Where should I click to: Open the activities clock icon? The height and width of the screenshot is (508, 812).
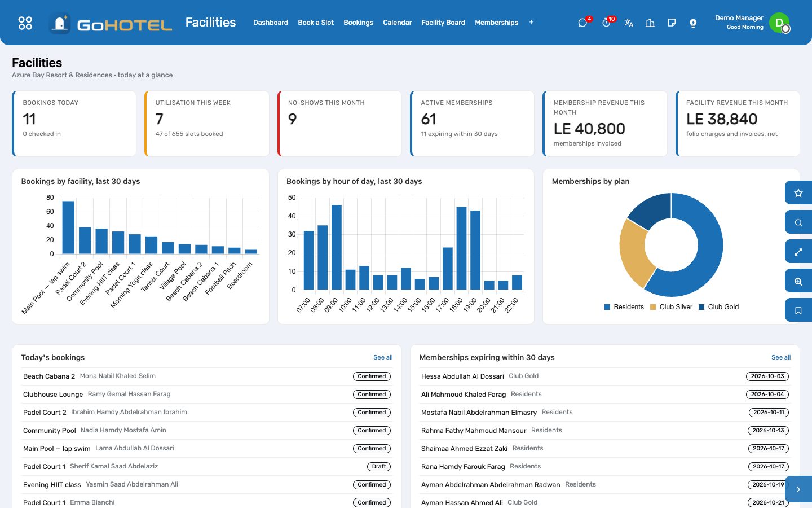tap(606, 23)
